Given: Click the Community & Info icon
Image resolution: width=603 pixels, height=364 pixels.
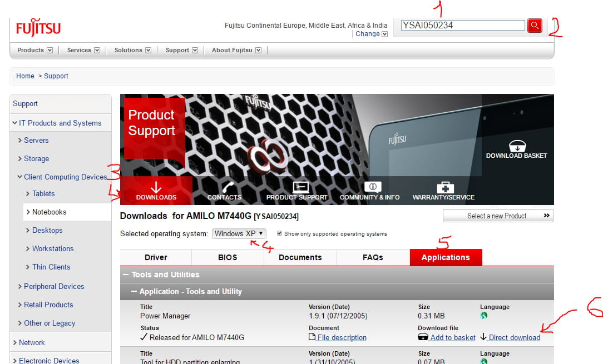Looking at the screenshot, I should 373,187.
